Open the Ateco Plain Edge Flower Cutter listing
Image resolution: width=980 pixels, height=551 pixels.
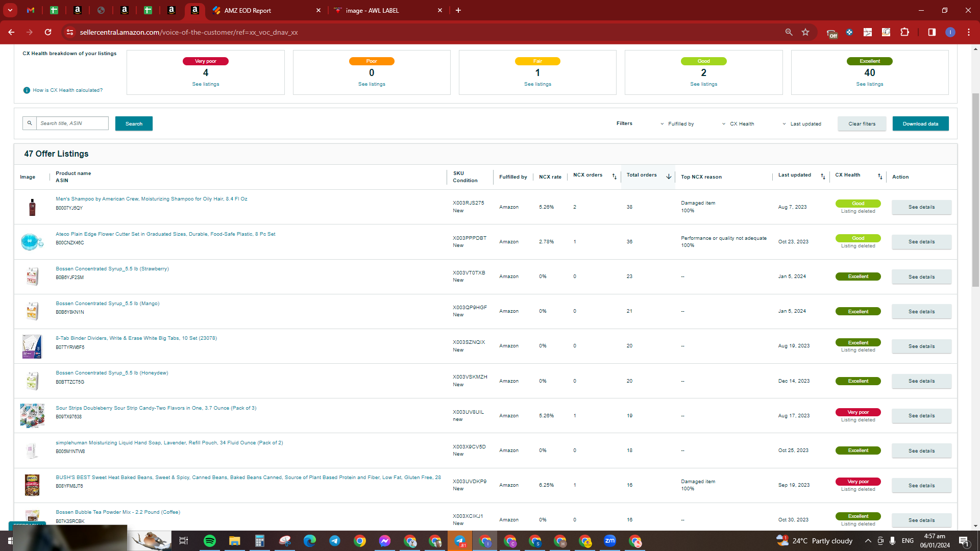165,234
